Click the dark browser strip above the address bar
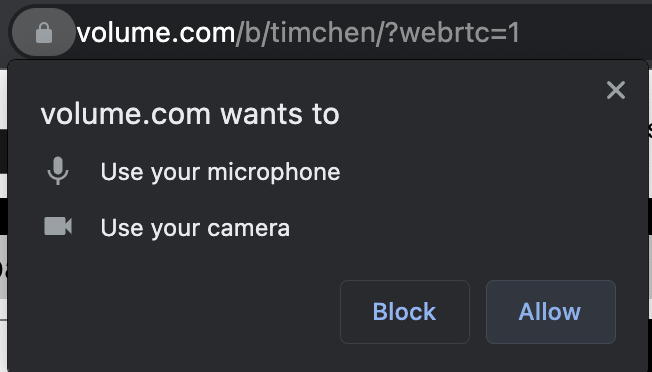 tap(326, 2)
